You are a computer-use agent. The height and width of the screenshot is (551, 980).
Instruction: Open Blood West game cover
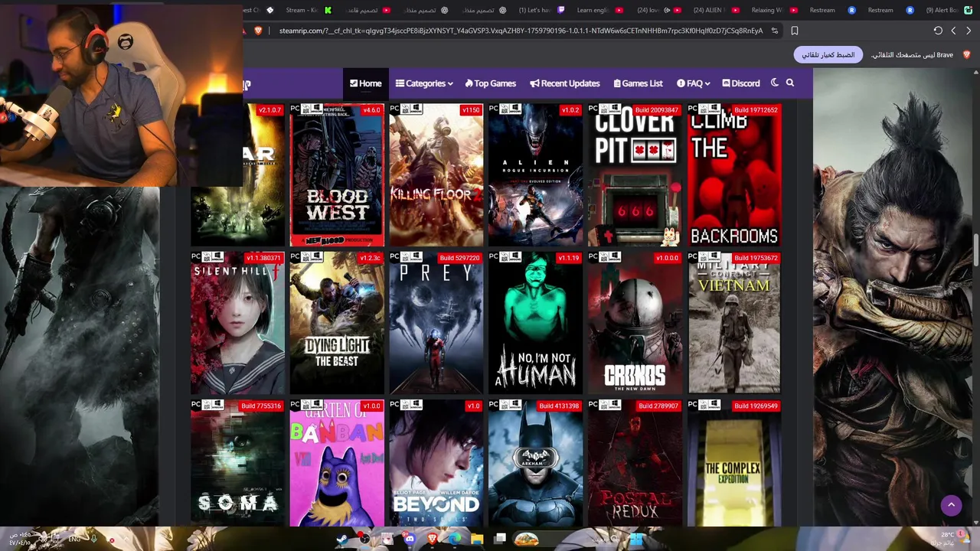337,175
